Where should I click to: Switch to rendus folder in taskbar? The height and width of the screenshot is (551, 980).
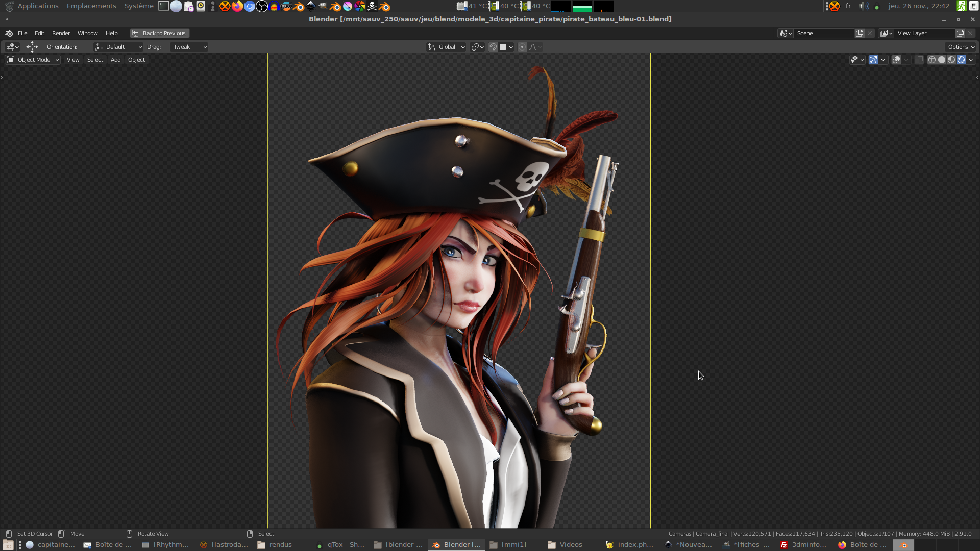click(x=275, y=545)
